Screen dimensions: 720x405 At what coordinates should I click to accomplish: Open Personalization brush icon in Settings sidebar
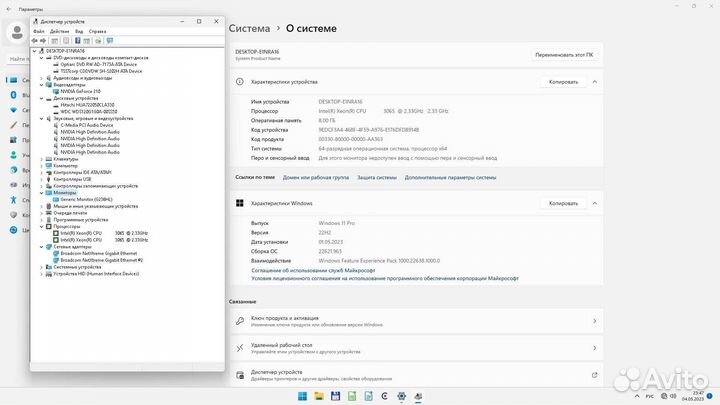(x=14, y=125)
